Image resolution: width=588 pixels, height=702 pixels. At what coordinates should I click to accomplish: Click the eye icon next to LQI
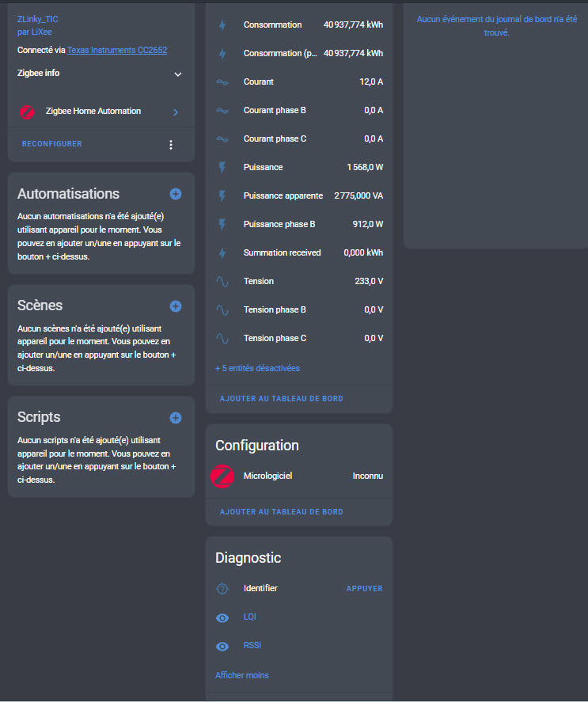pos(222,617)
